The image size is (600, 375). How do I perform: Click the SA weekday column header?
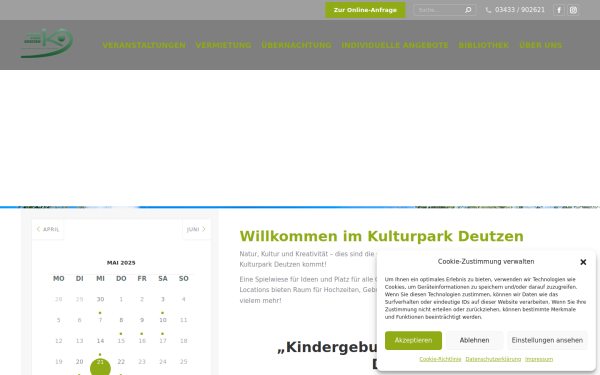pos(163,279)
